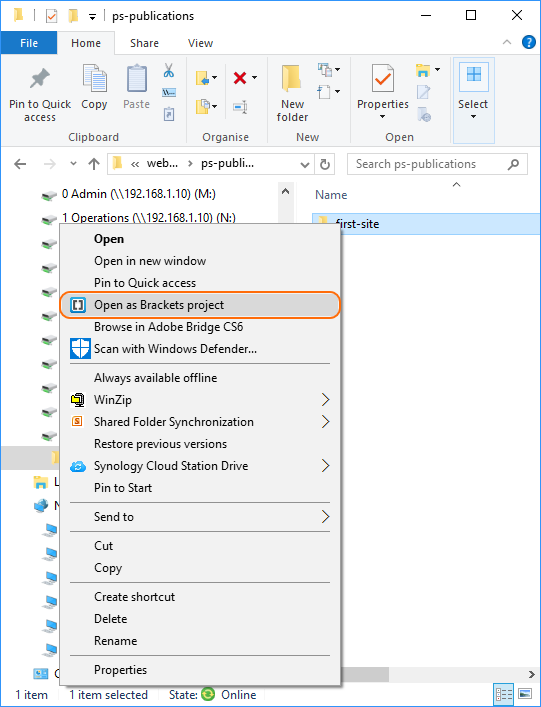Image resolution: width=541 pixels, height=707 pixels.
Task: Click the red X Delete icon
Action: (x=240, y=78)
